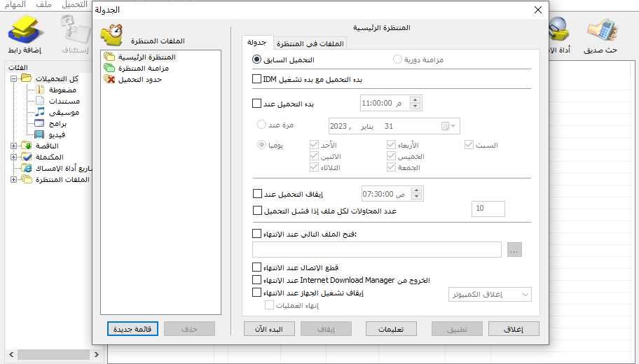Screen dimensions: 639x364
Task: Click the Close button at dialog bottom
Action: (514, 329)
